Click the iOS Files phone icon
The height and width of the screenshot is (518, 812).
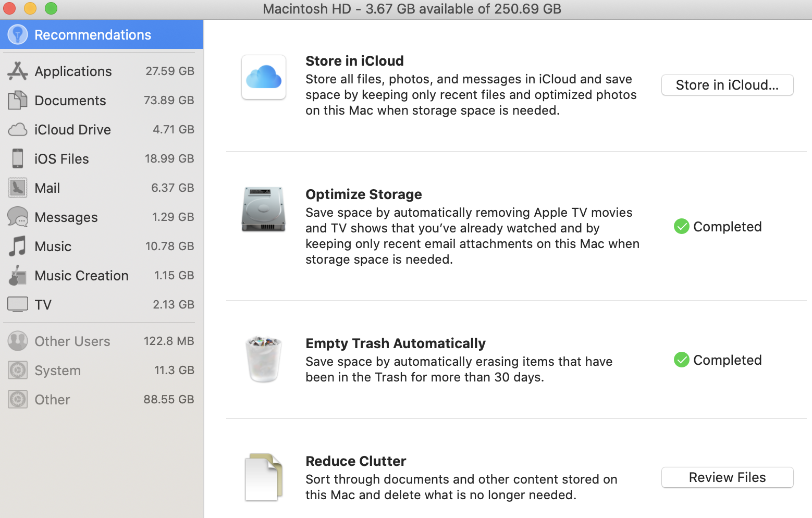18,158
